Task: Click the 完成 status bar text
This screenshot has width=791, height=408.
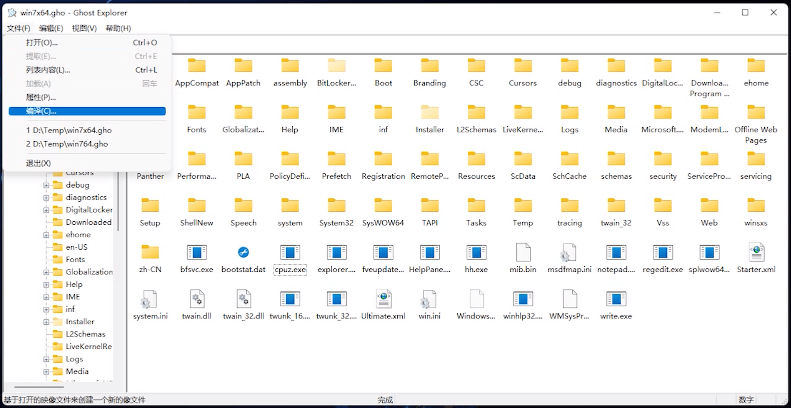Action: point(385,400)
